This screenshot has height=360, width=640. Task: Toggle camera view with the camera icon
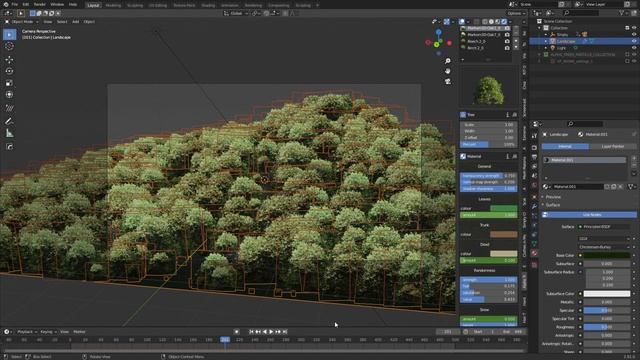coord(448,81)
